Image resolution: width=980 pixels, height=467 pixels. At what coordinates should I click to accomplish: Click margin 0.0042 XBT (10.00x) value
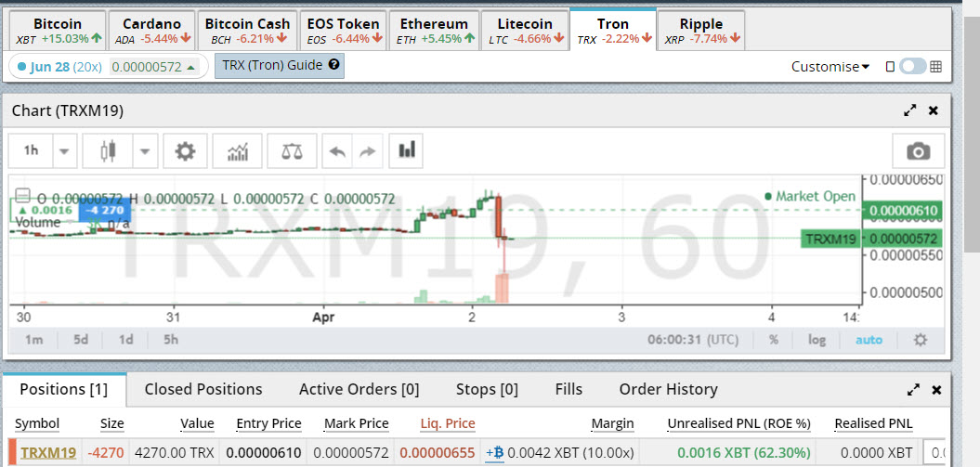[x=570, y=453]
